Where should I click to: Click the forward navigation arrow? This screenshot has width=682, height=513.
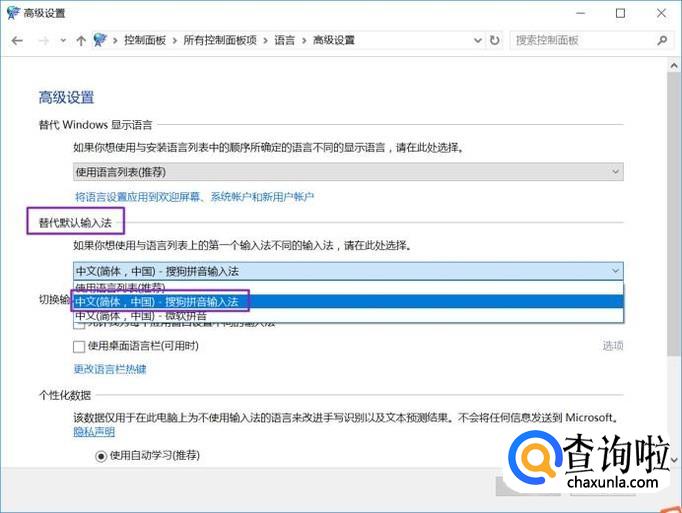[44, 41]
